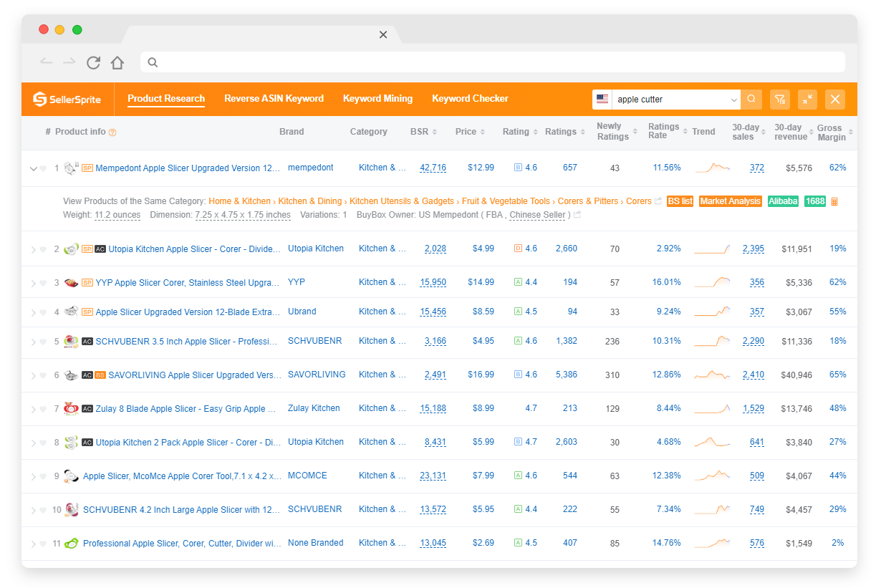Favorite the SCHVUBENR 3.5 Inch Apple Slicer
This screenshot has height=588, width=881.
pos(44,341)
